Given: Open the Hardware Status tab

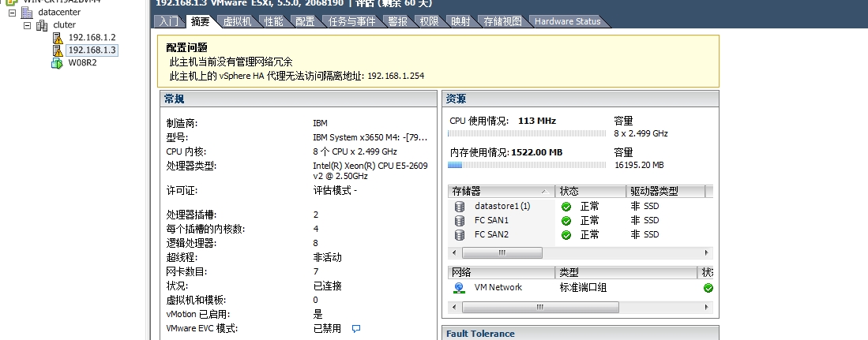Looking at the screenshot, I should pyautogui.click(x=567, y=21).
